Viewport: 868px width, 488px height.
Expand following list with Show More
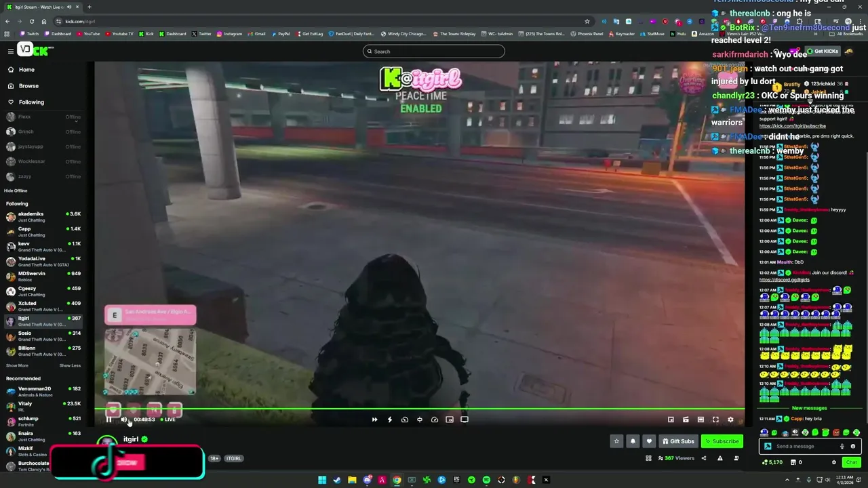[17, 365]
